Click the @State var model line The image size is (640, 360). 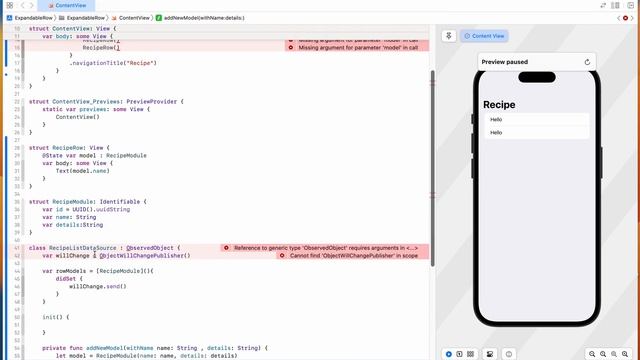point(94,156)
